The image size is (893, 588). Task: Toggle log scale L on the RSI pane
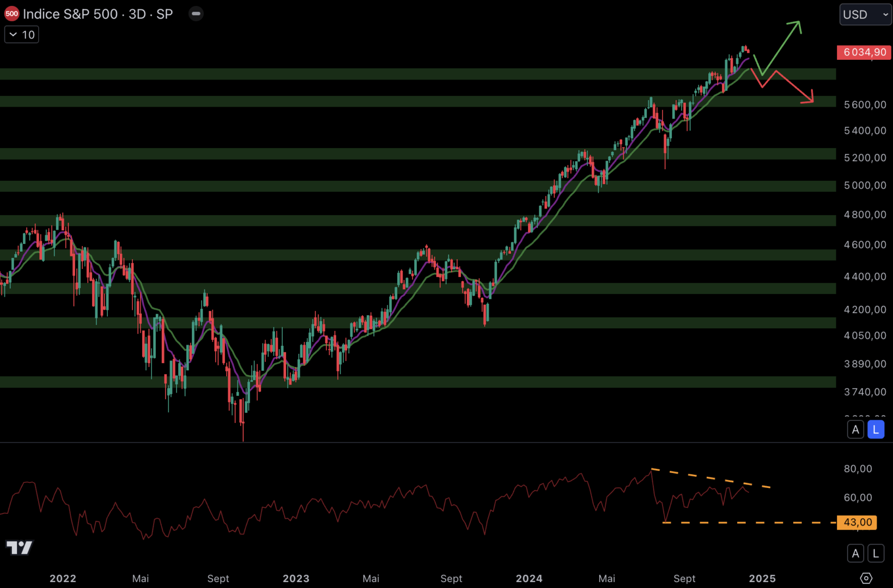876,553
